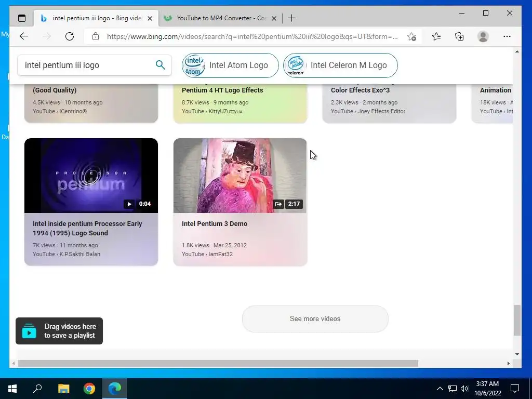The height and width of the screenshot is (399, 532).
Task: Click the vertical scrollbar thumb
Action: [517, 320]
